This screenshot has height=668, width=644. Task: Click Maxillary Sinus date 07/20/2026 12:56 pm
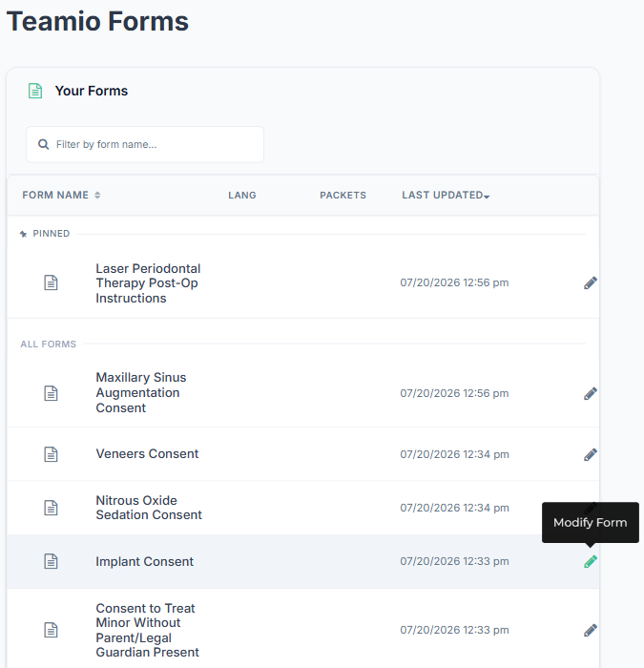click(x=454, y=393)
